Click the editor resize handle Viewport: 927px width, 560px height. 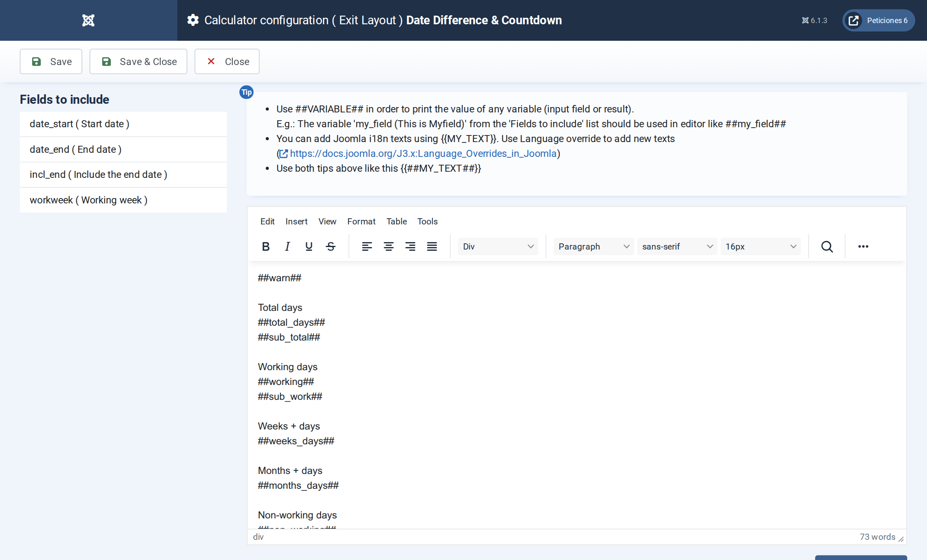[901, 539]
